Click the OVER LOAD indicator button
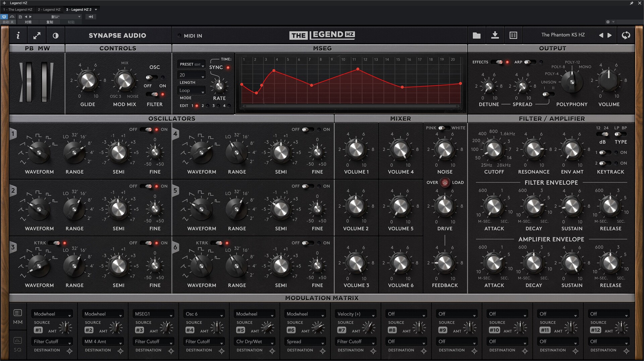The height and width of the screenshot is (361, 644). (445, 182)
